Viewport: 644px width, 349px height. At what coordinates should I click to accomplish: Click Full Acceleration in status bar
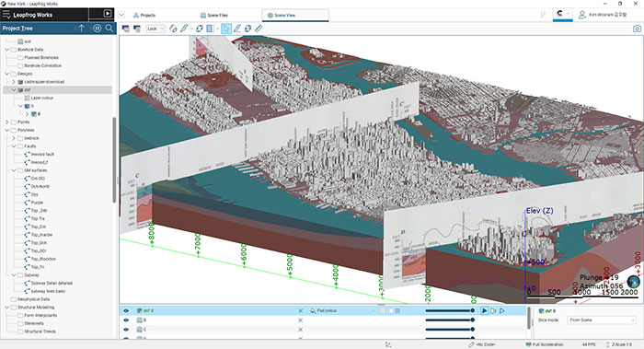point(545,344)
